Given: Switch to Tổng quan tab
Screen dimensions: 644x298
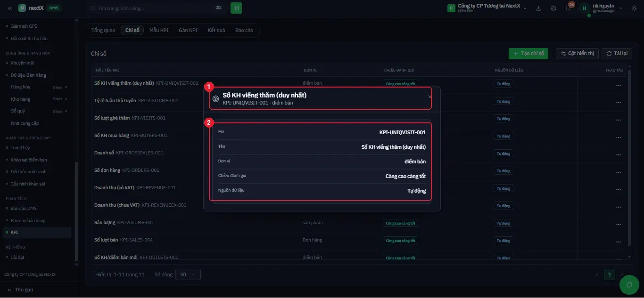Looking at the screenshot, I should pos(103,30).
